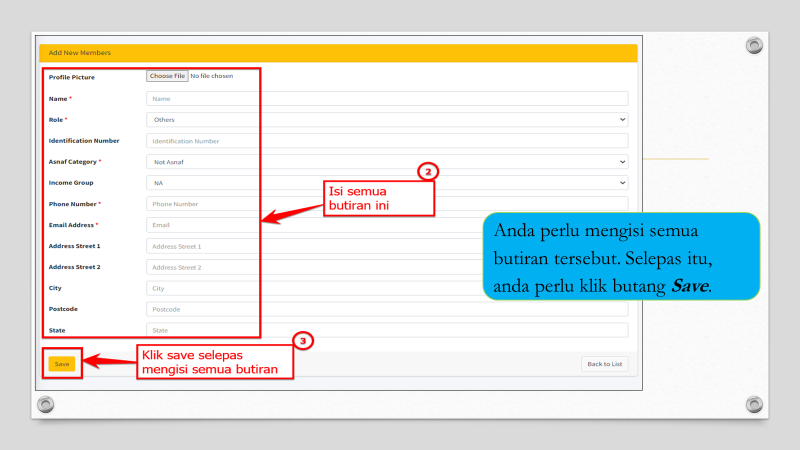Click the Back to List button

point(605,364)
